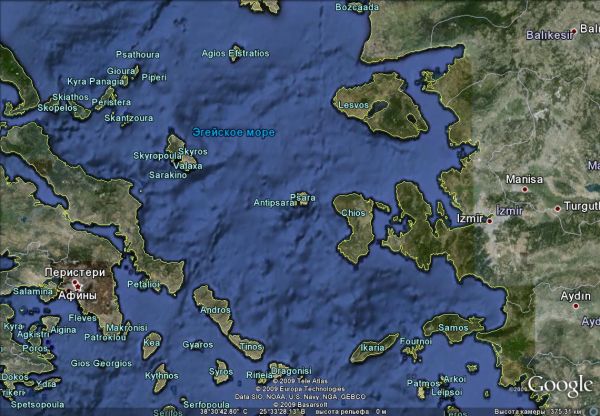Select the Samos island label
Image resolution: width=600 pixels, height=416 pixels.
coord(453,327)
